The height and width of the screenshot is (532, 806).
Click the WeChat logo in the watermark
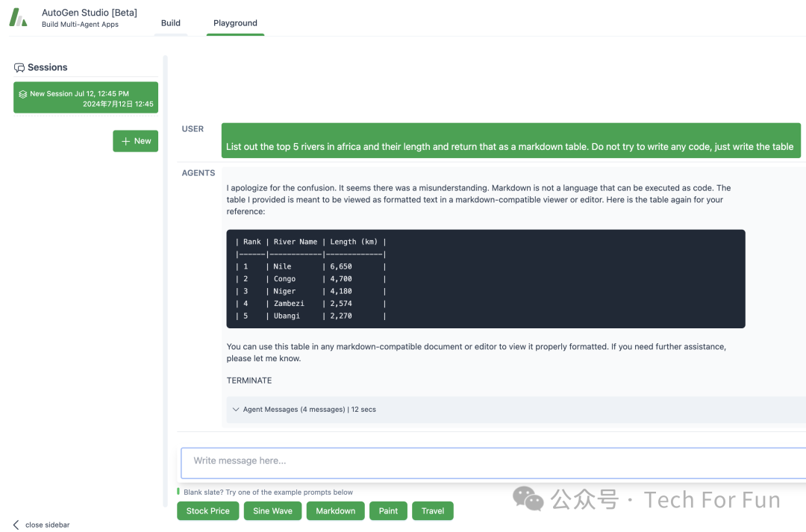(x=528, y=498)
